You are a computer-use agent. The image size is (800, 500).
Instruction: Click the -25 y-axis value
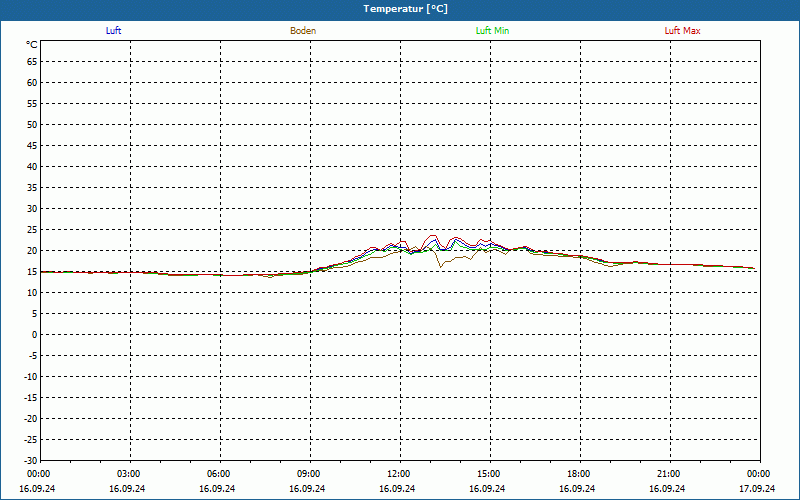tap(31, 439)
